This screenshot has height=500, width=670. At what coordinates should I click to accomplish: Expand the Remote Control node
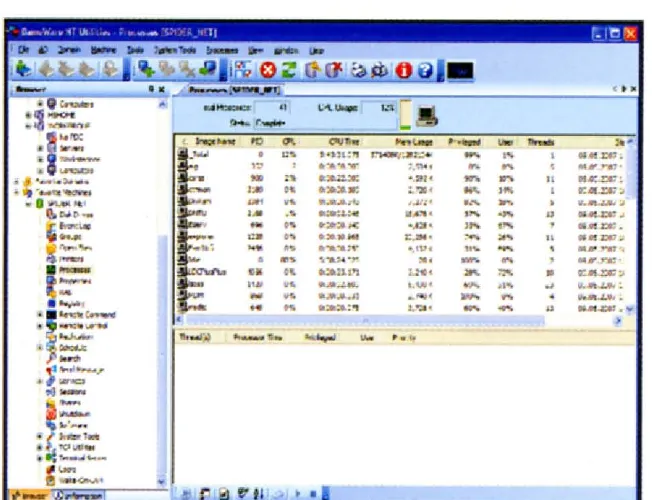[40, 326]
